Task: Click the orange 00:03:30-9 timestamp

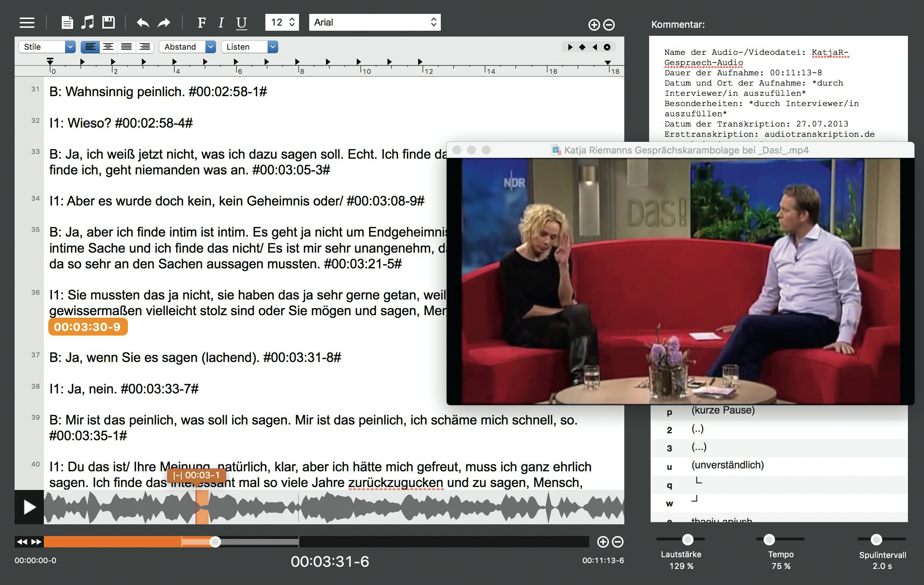Action: coord(87,327)
